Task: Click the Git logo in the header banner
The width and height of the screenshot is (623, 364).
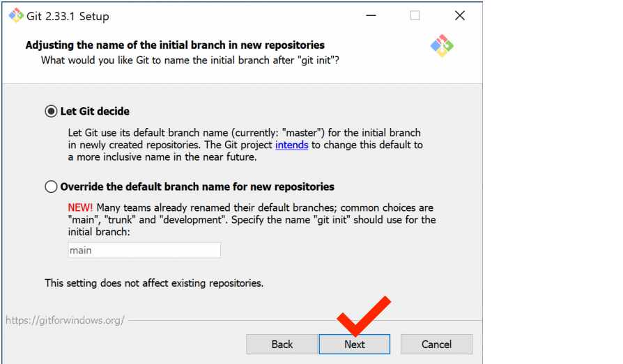Action: tap(442, 46)
